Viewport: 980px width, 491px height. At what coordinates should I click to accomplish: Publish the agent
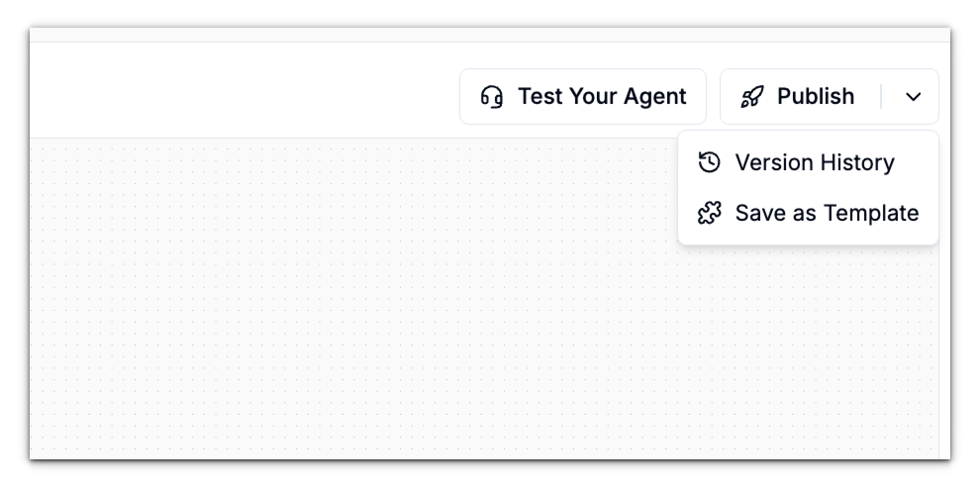[814, 97]
